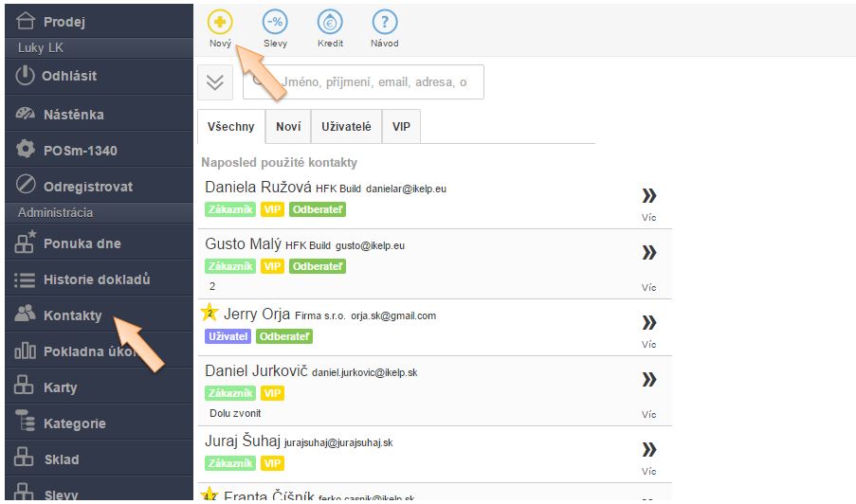Select POSm-1340 settings gear item
The image size is (856, 504).
tap(80, 151)
